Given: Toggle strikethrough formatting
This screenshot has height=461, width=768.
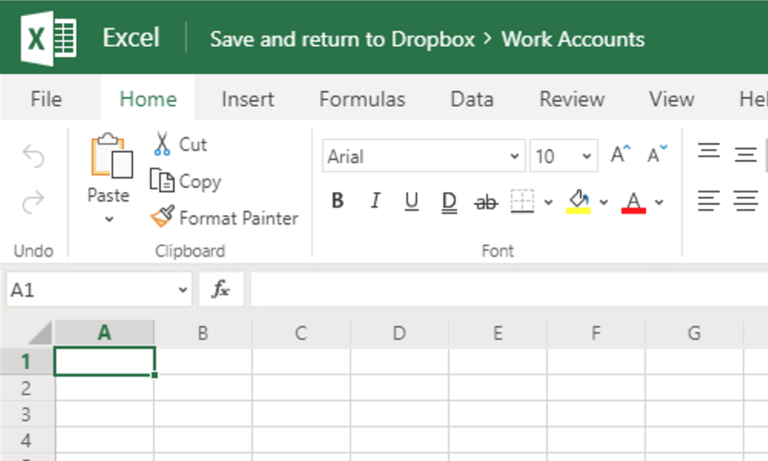Looking at the screenshot, I should pyautogui.click(x=486, y=202).
